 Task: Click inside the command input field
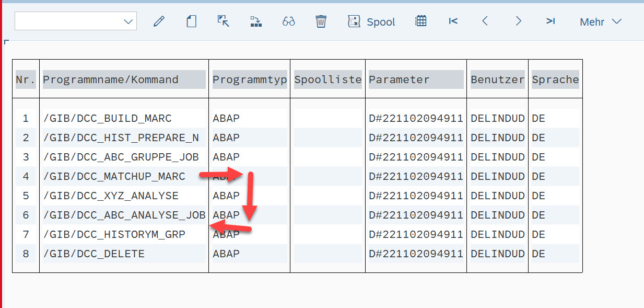coord(68,21)
